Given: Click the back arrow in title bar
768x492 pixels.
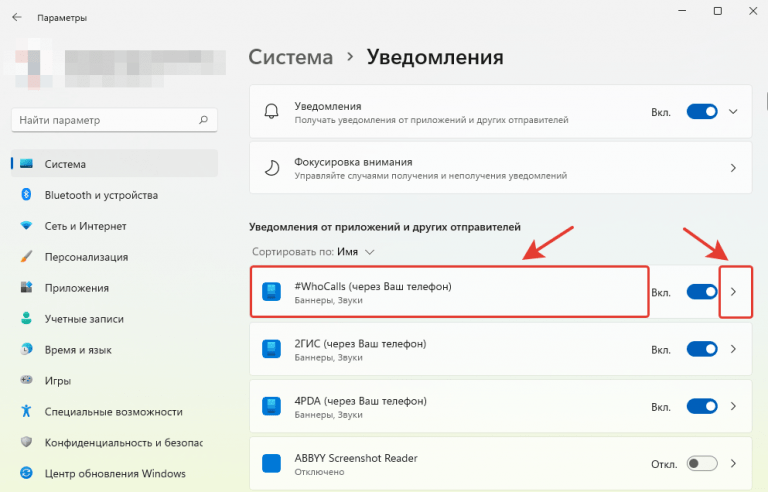Looking at the screenshot, I should 17,18.
